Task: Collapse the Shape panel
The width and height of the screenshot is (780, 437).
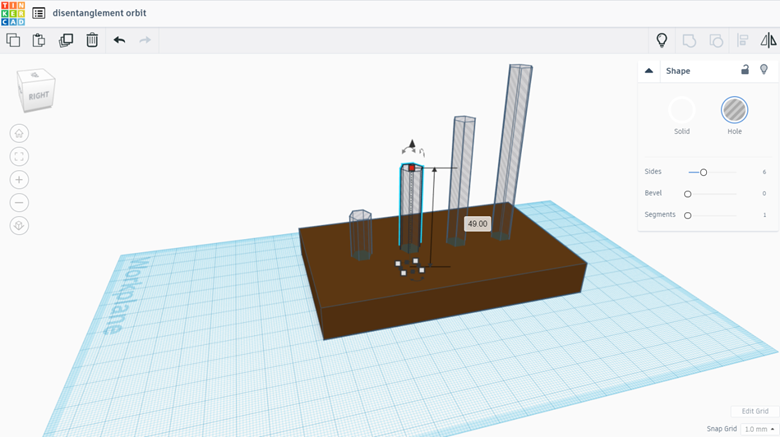Action: [649, 71]
